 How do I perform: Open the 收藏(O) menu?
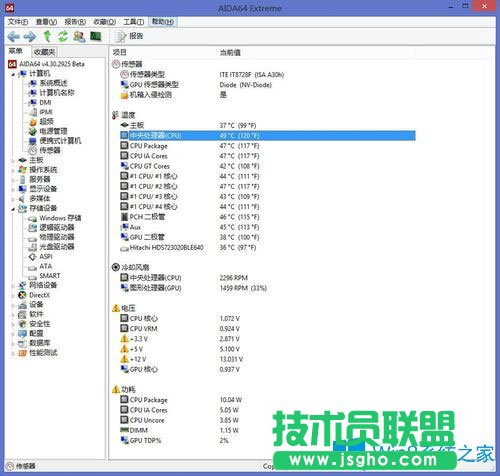click(x=105, y=22)
